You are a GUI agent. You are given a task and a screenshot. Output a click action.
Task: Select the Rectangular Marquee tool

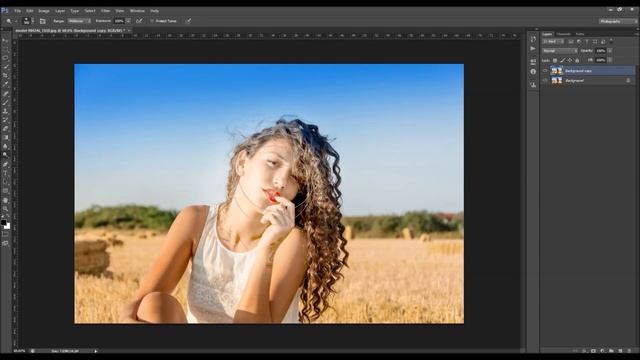pos(5,49)
